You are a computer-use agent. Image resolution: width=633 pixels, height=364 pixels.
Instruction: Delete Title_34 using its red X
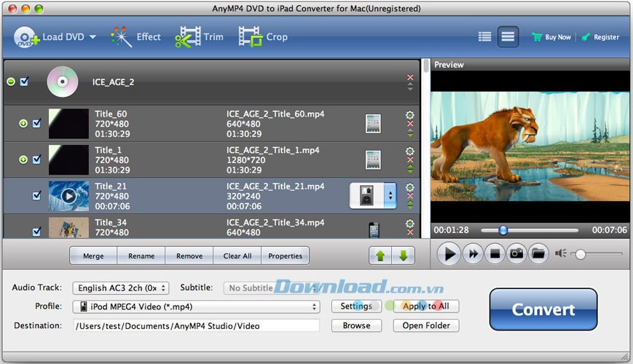point(410,232)
